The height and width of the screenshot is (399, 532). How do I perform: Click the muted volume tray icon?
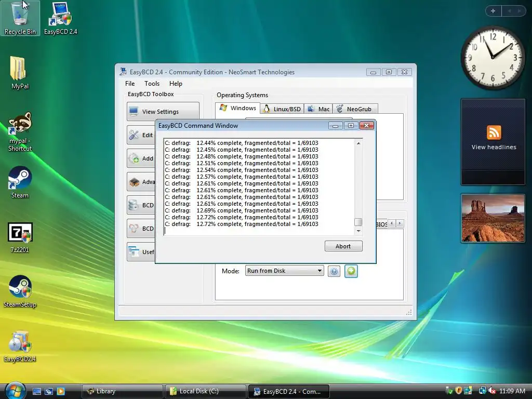(x=492, y=391)
